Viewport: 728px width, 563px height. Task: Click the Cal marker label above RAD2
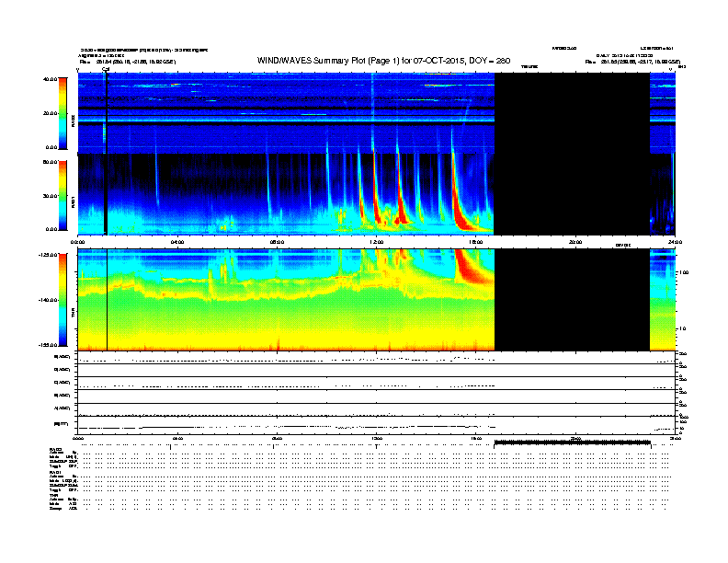(106, 70)
